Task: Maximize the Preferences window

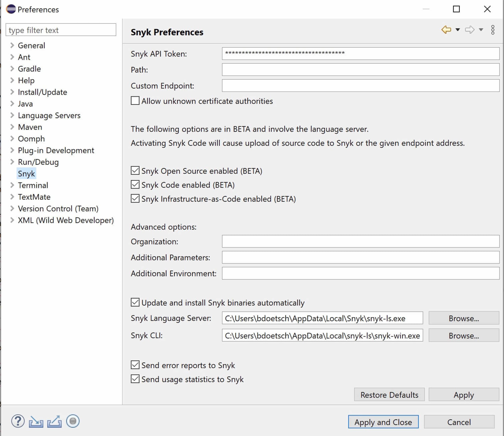Action: pos(456,9)
